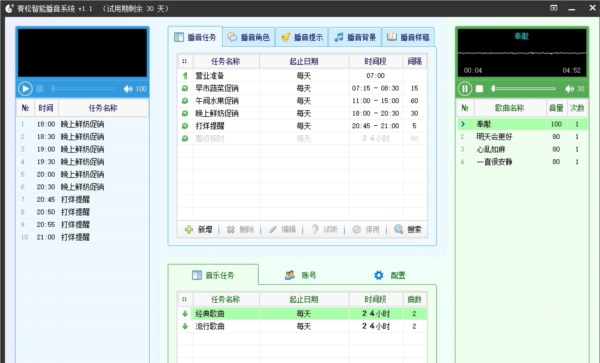Click the status icon of 早市蔬菜促销 row
The width and height of the screenshot is (600, 363).
point(185,88)
